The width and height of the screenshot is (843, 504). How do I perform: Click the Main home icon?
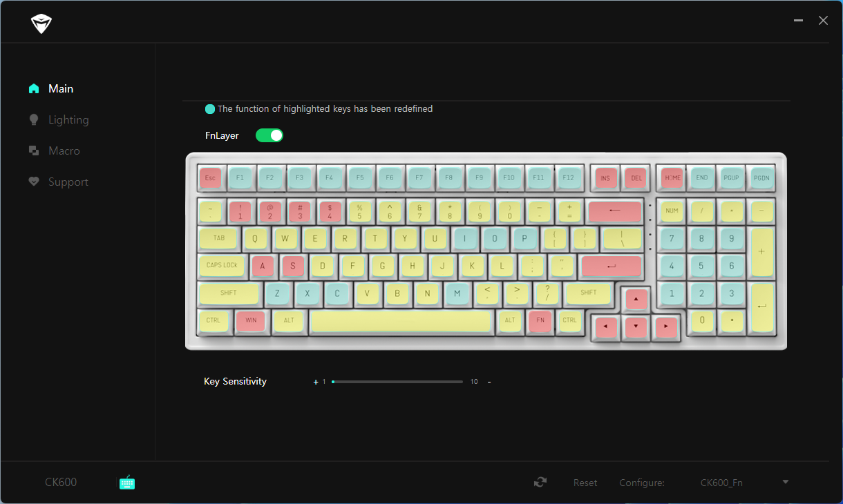[33, 88]
